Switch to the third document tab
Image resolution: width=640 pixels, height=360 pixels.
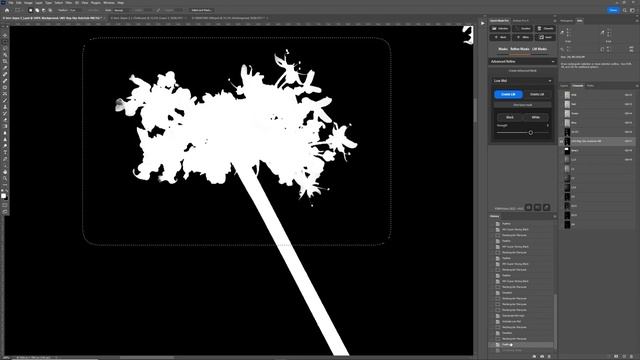[x=230, y=18]
